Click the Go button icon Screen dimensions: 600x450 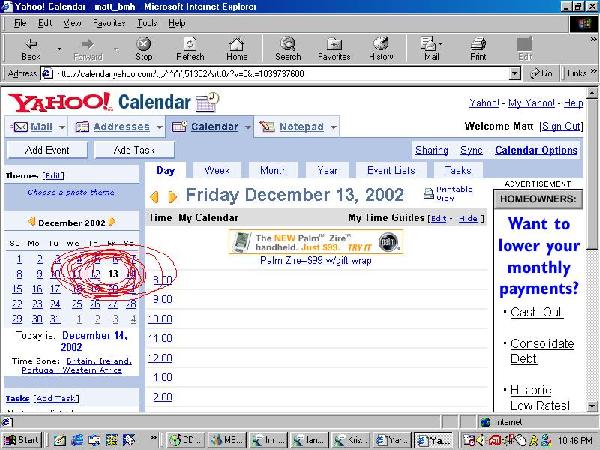[x=541, y=73]
